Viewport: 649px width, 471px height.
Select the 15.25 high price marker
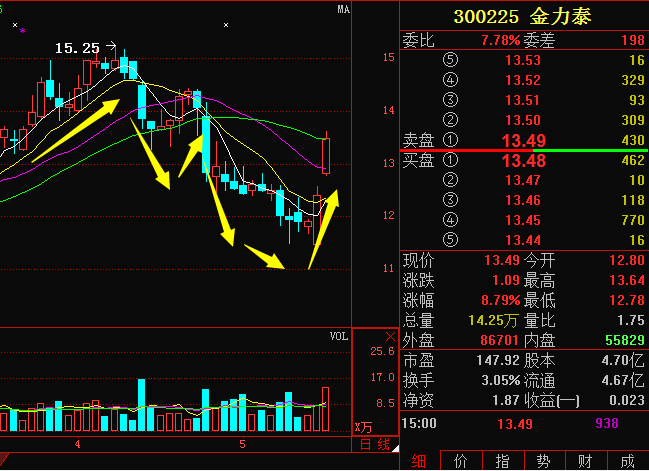77,48
